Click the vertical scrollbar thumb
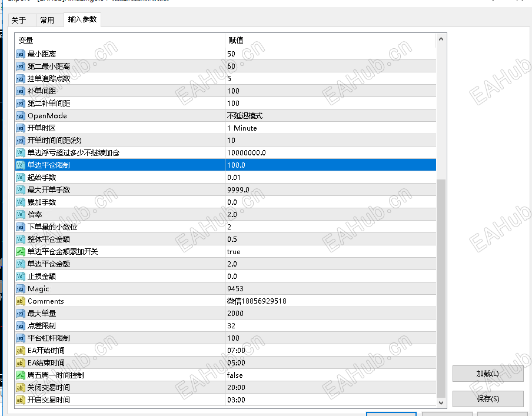Viewport: 532px width, 416px height. pyautogui.click(x=441, y=288)
